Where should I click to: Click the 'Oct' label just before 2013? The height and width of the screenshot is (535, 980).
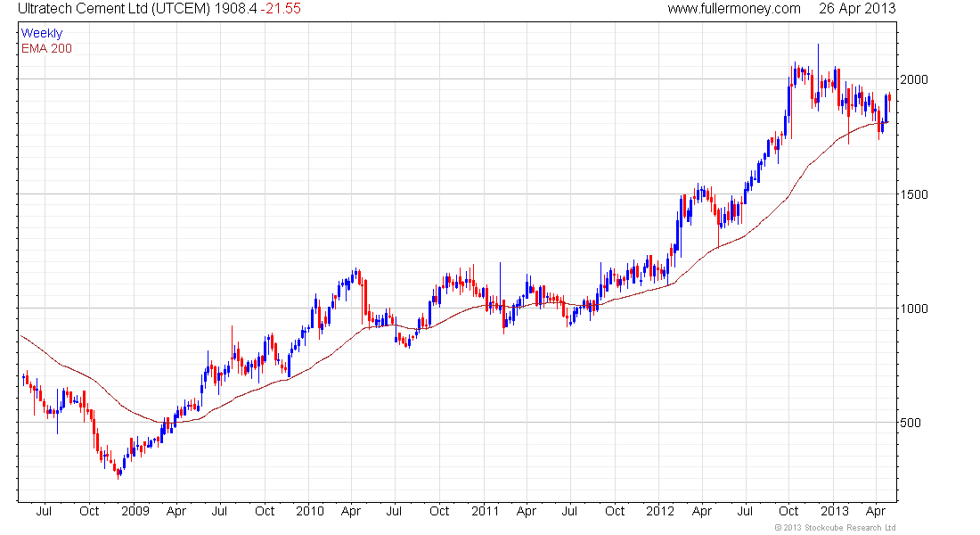(788, 511)
